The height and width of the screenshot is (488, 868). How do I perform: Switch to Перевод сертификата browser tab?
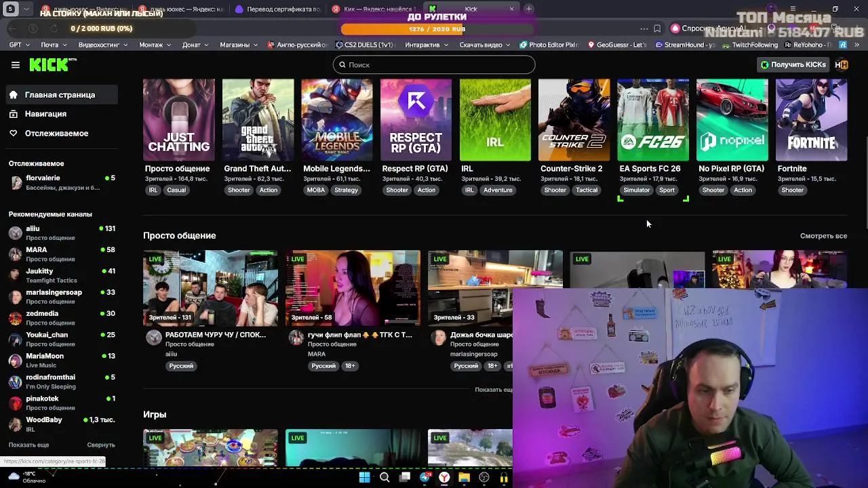tap(277, 9)
